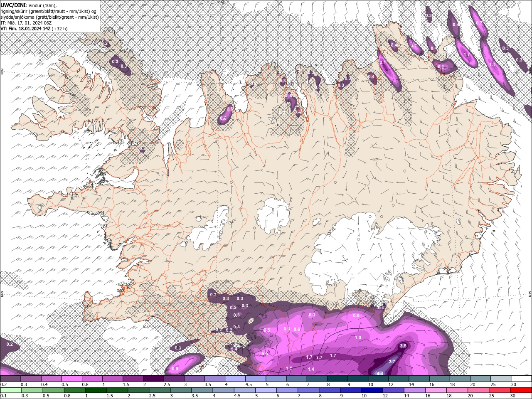This screenshot has height=399, width=532.
Task: Click the top legend swatch starting at 16
Action: pos(440,379)
